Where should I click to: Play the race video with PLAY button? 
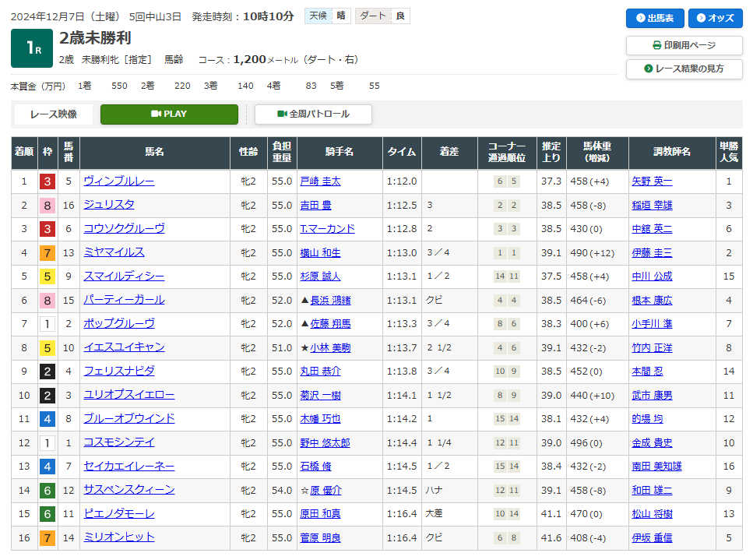coord(169,114)
